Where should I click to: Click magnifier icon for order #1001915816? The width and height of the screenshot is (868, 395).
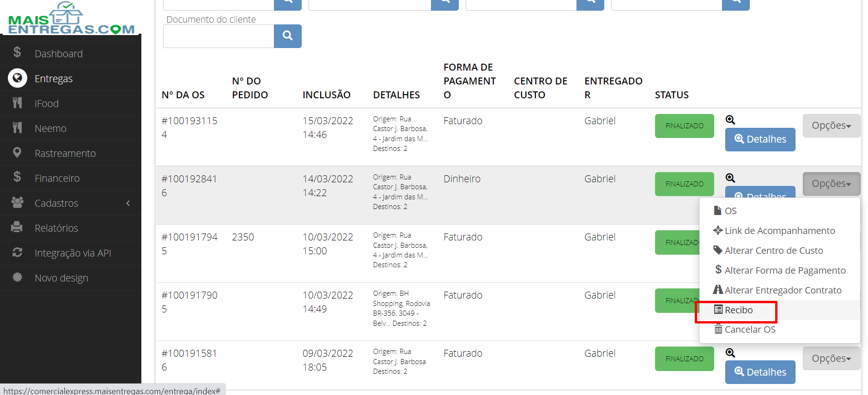coord(730,353)
